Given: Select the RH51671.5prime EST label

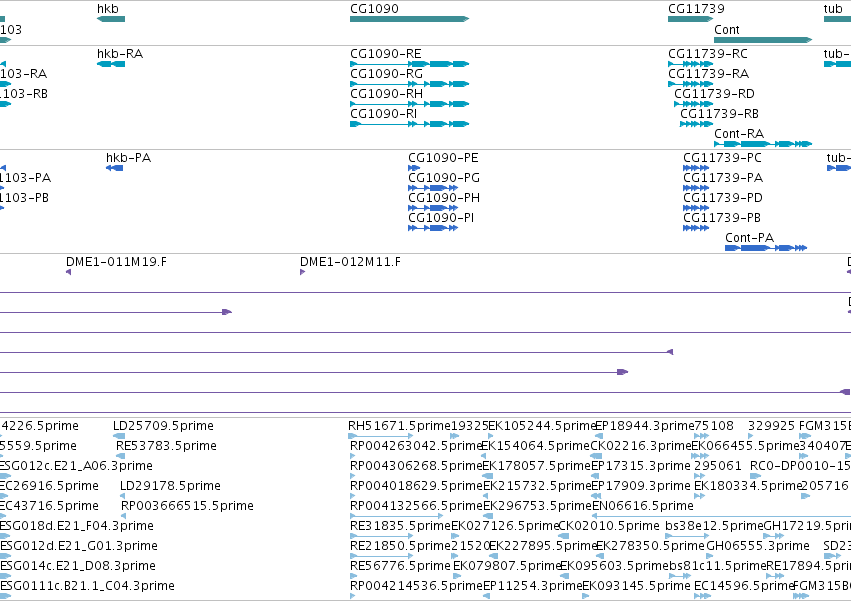Looking at the screenshot, I should point(399,426).
